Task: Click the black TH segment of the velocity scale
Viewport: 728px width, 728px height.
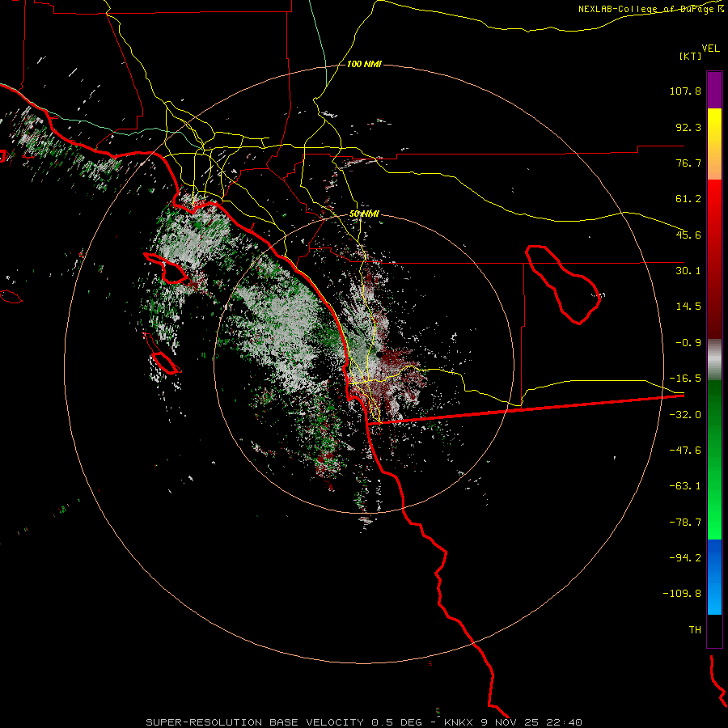Action: click(714, 631)
